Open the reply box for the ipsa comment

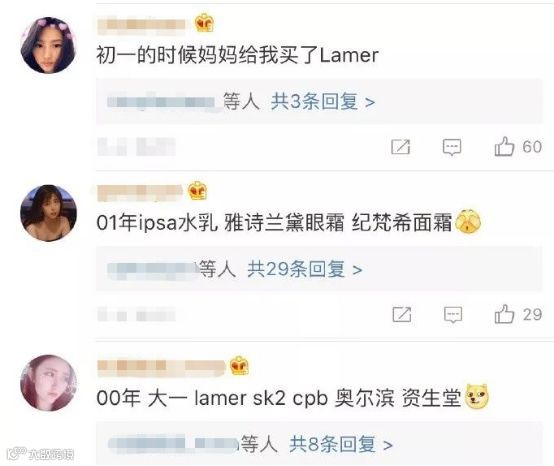click(x=453, y=314)
